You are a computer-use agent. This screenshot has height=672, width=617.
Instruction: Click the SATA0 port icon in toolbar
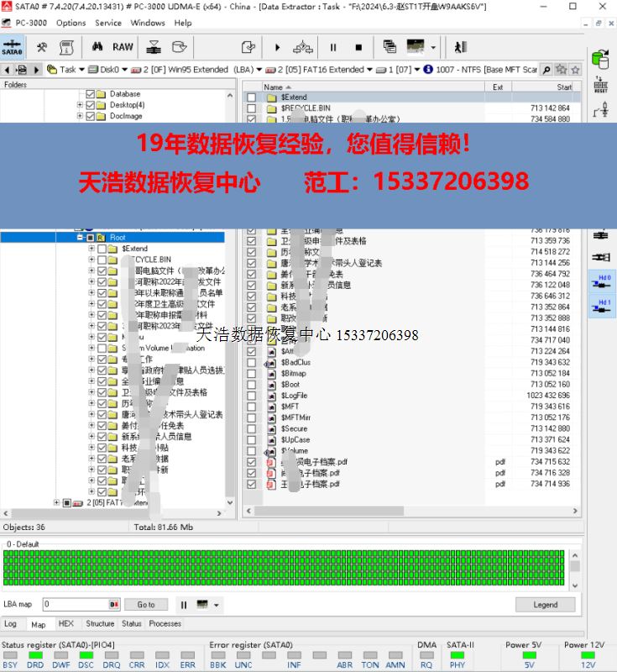tap(12, 48)
